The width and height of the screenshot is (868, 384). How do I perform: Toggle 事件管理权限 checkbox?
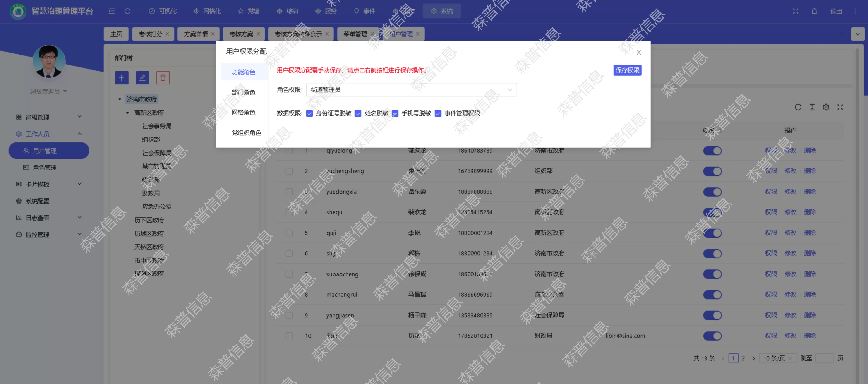click(438, 113)
